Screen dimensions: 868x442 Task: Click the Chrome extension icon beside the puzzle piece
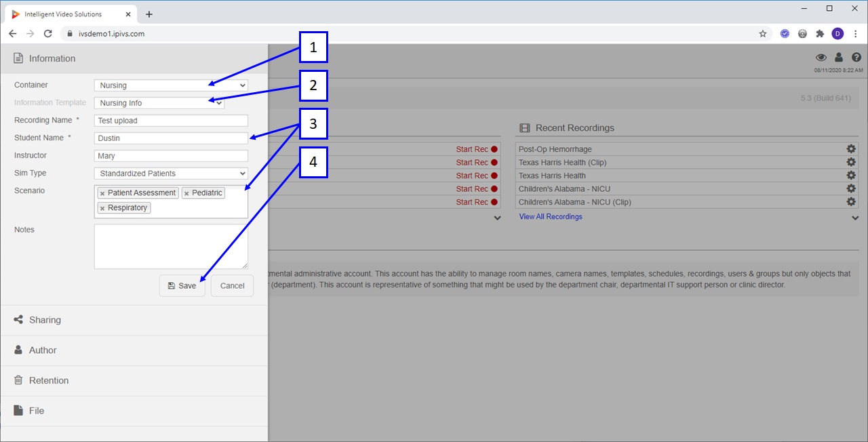tap(802, 33)
